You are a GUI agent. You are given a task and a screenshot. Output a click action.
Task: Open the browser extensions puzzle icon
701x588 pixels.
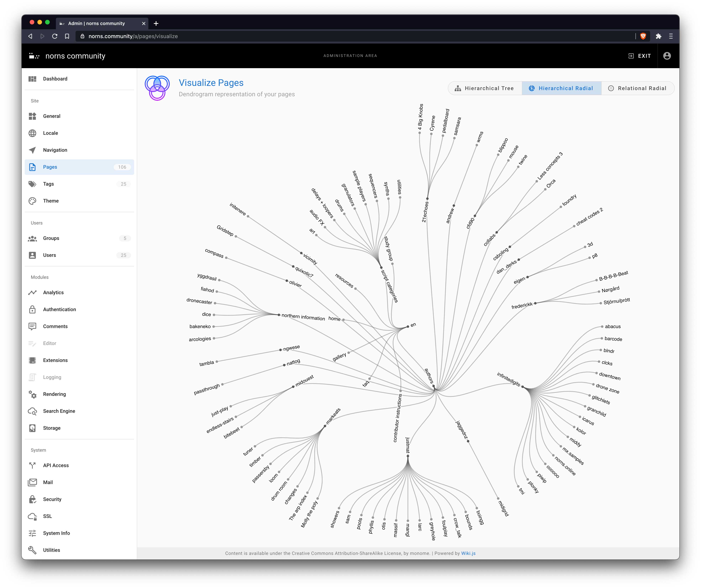[x=658, y=36]
